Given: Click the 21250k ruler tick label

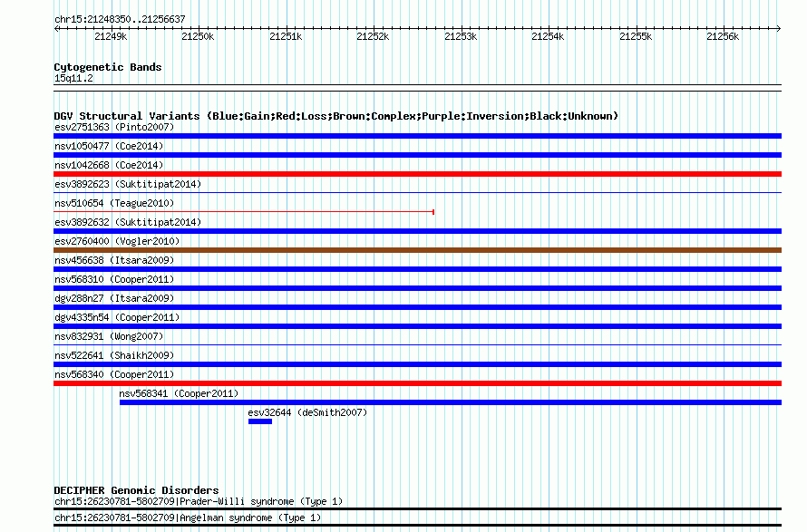Looking at the screenshot, I should (x=198, y=36).
